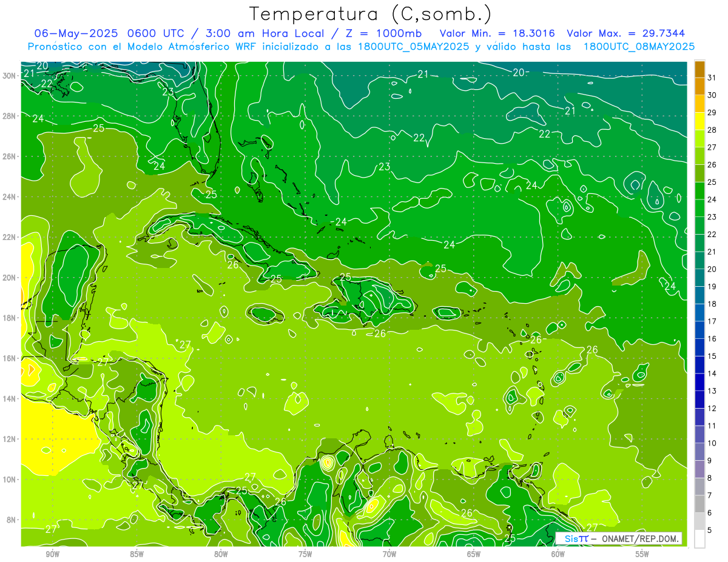Click the legend scale label '25'
The height and width of the screenshot is (562, 728).
point(712,182)
